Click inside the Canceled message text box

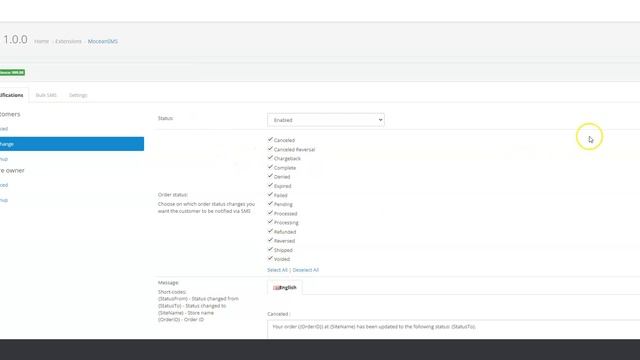click(453, 329)
